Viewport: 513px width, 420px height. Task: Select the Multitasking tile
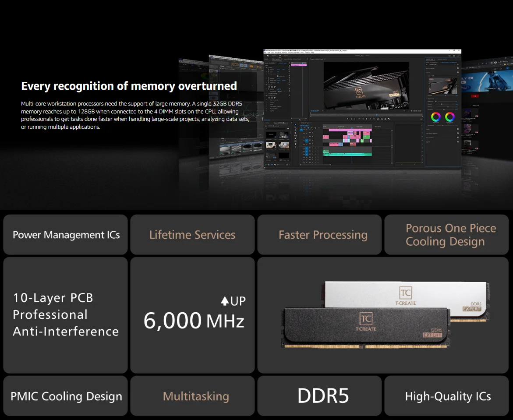point(192,396)
